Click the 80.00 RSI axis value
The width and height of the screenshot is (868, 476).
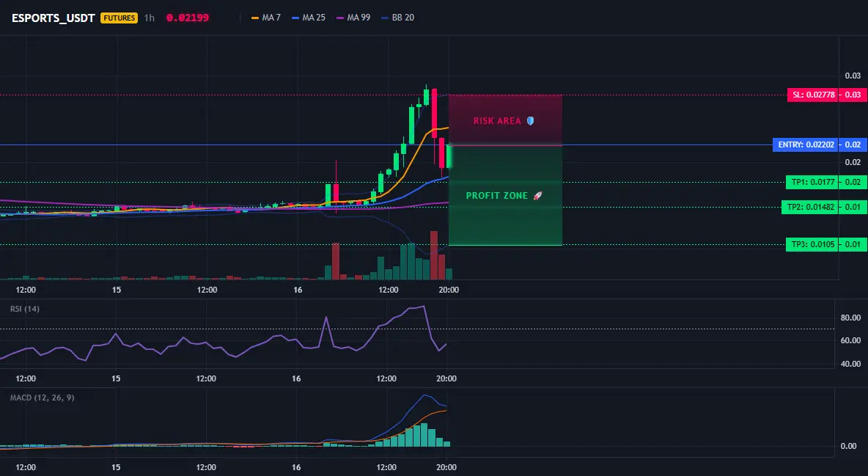850,318
